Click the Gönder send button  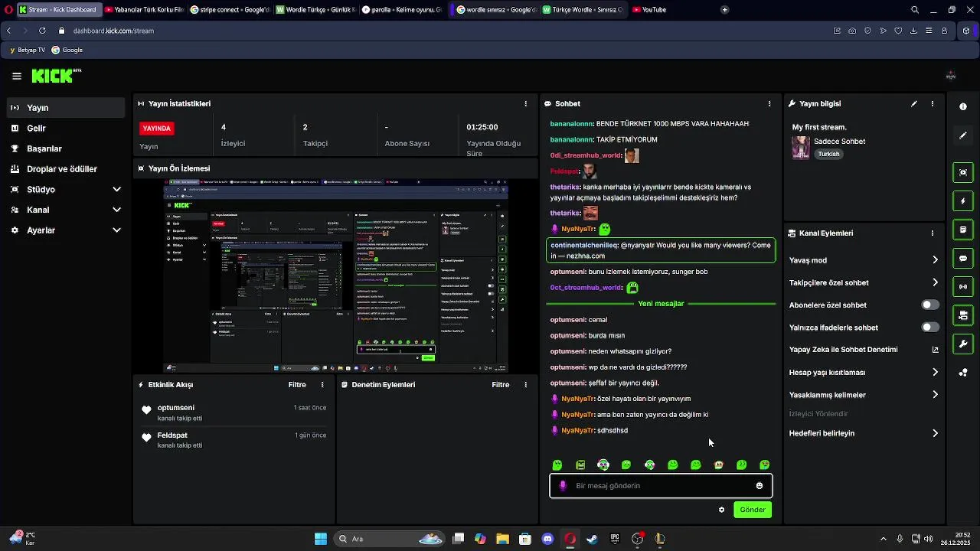pyautogui.click(x=753, y=510)
